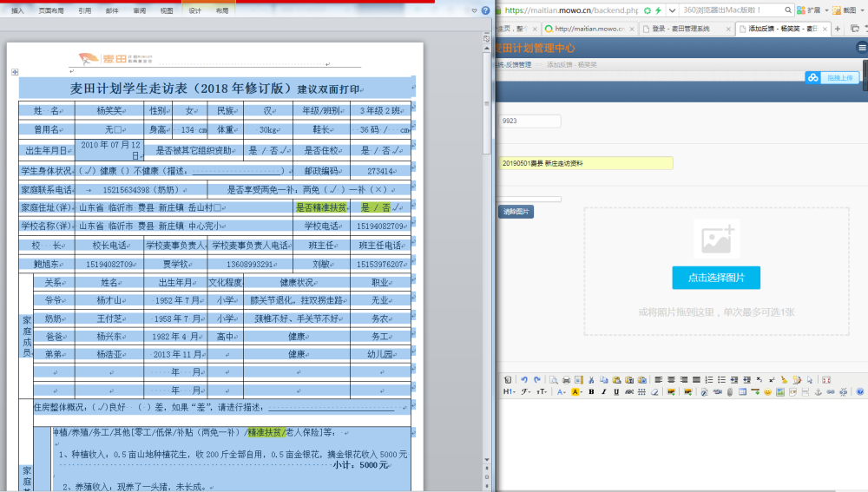Insert table in the web editor
868x492 pixels.
pyautogui.click(x=742, y=392)
